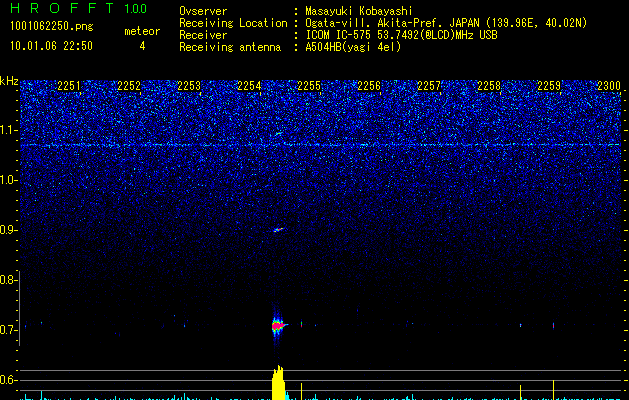Click the 1.1 frequency axis label
The width and height of the screenshot is (629, 400).
pos(8,130)
